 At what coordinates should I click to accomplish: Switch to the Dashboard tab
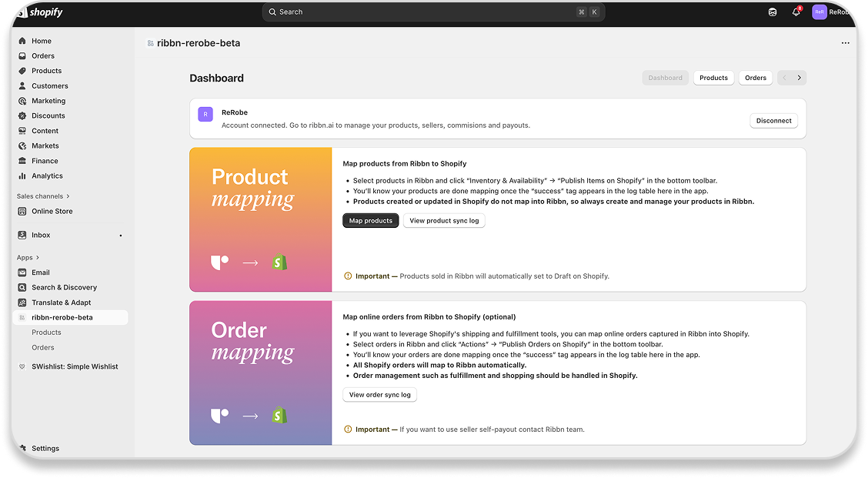coord(666,78)
